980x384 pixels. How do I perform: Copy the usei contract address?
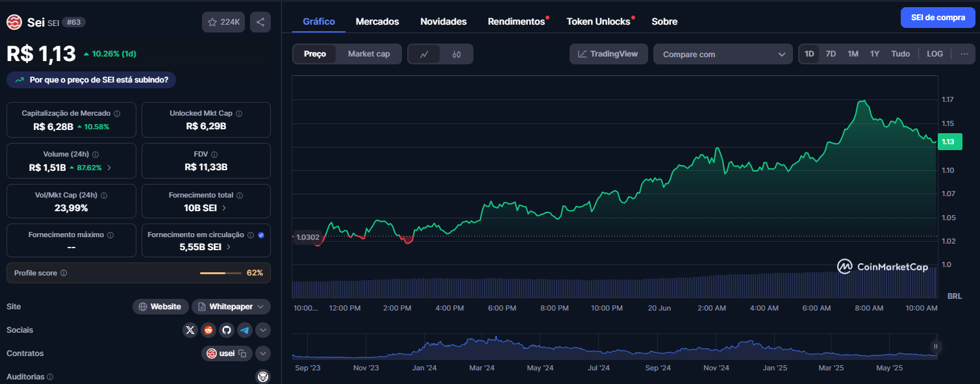pyautogui.click(x=242, y=353)
